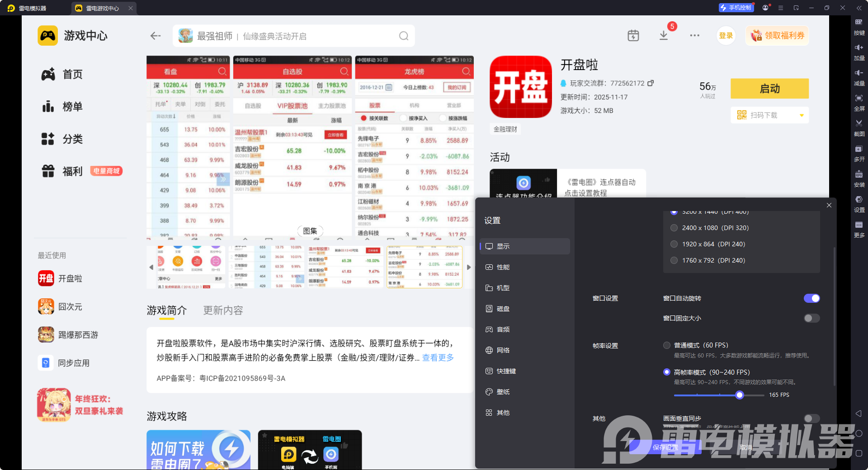
Task: Open the downloads icon with the 5 badge
Action: (664, 36)
